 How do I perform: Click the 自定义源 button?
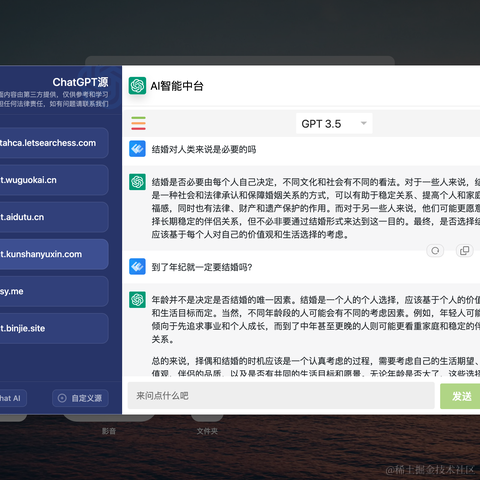click(80, 398)
